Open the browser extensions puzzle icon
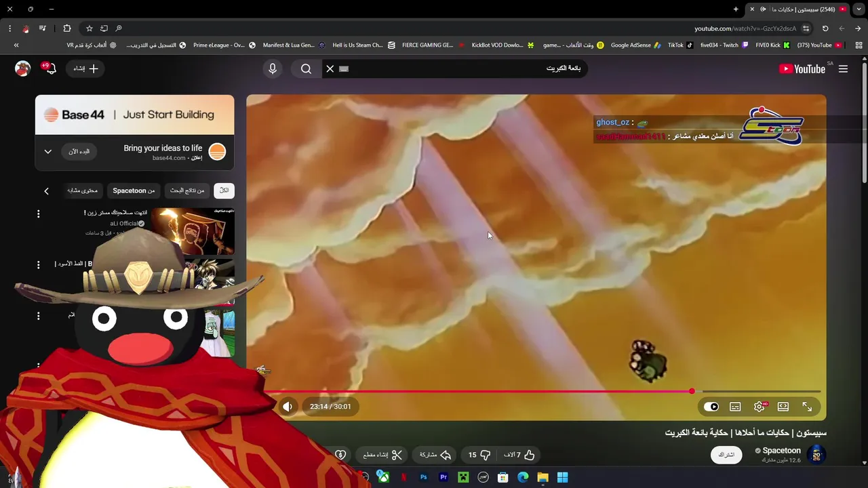 (x=66, y=28)
